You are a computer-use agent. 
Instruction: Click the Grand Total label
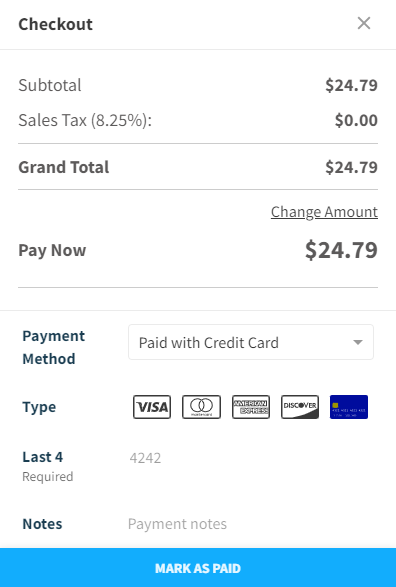(64, 167)
